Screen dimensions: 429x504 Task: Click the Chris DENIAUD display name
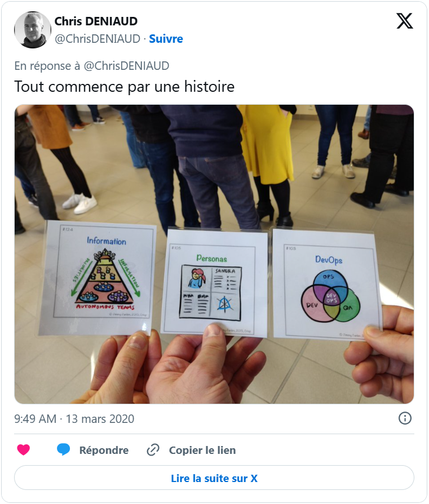96,21
